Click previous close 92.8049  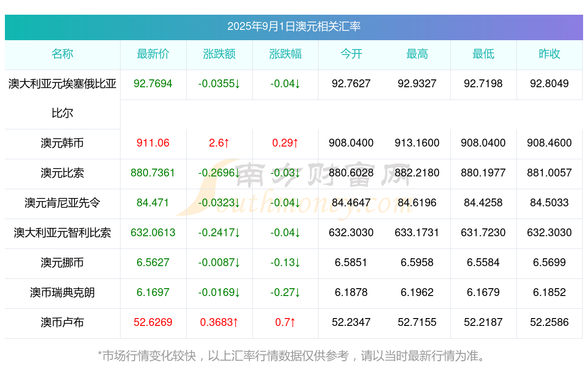point(549,84)
